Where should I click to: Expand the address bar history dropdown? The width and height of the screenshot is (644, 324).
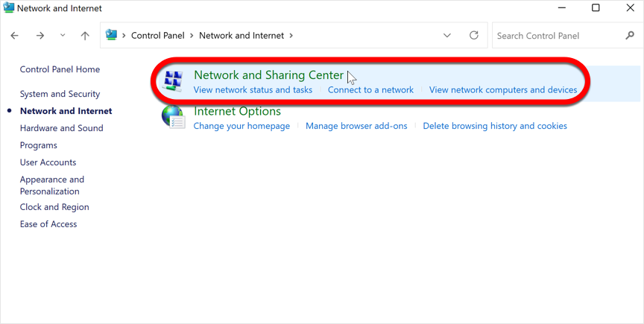(x=447, y=36)
